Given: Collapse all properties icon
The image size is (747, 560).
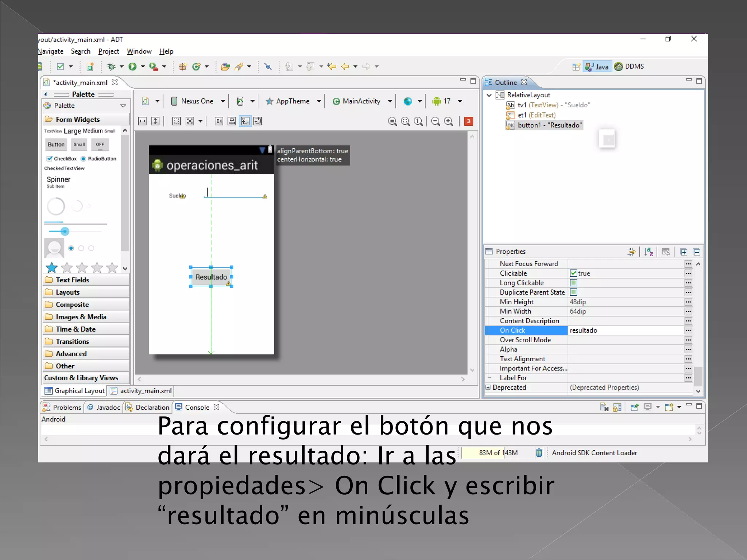Looking at the screenshot, I should pos(697,252).
